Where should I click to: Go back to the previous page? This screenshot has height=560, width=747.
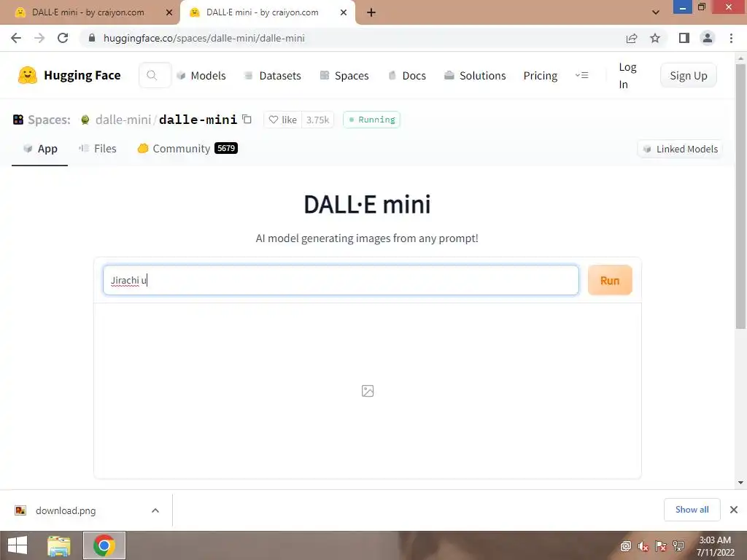[16, 38]
